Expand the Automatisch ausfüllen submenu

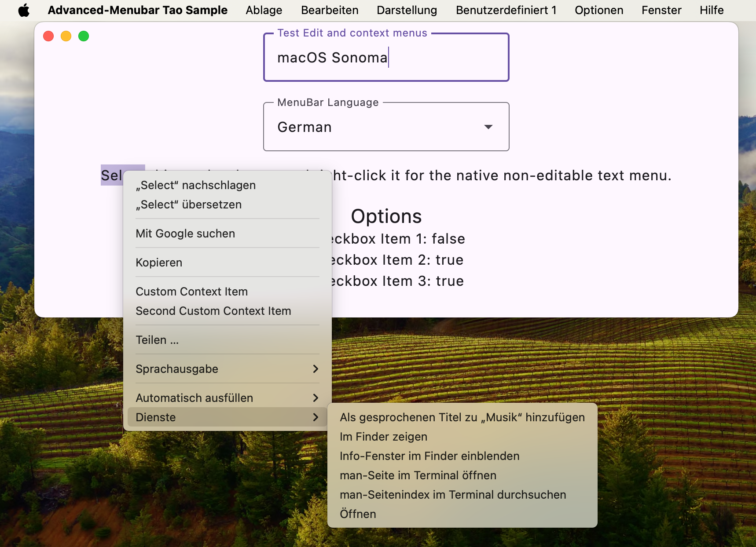228,398
